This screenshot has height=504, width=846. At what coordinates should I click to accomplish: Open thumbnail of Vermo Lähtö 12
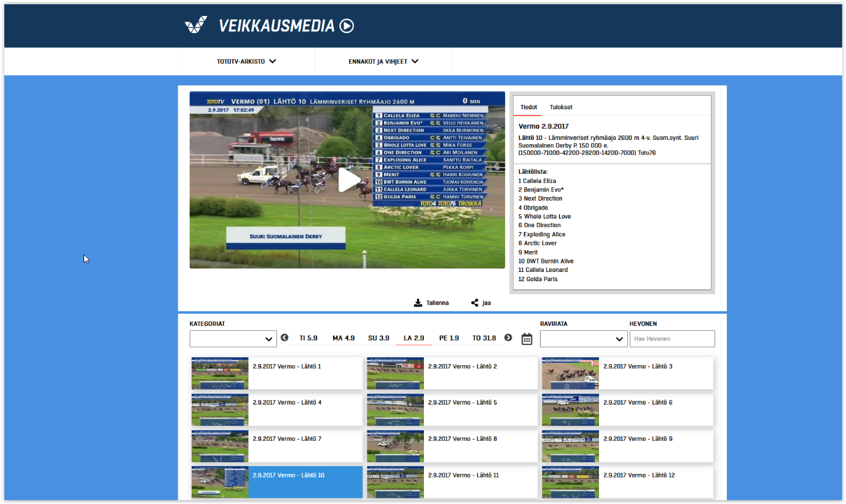coord(570,482)
